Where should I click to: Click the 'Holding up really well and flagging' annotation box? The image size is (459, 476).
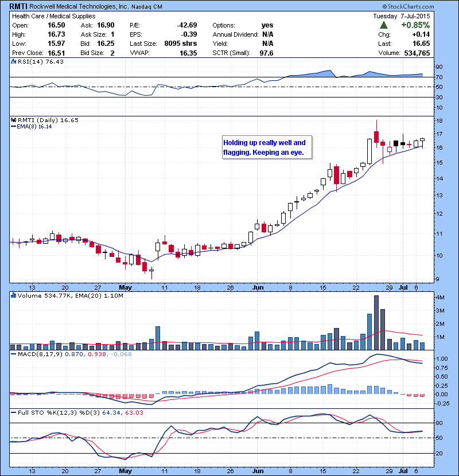(267, 147)
